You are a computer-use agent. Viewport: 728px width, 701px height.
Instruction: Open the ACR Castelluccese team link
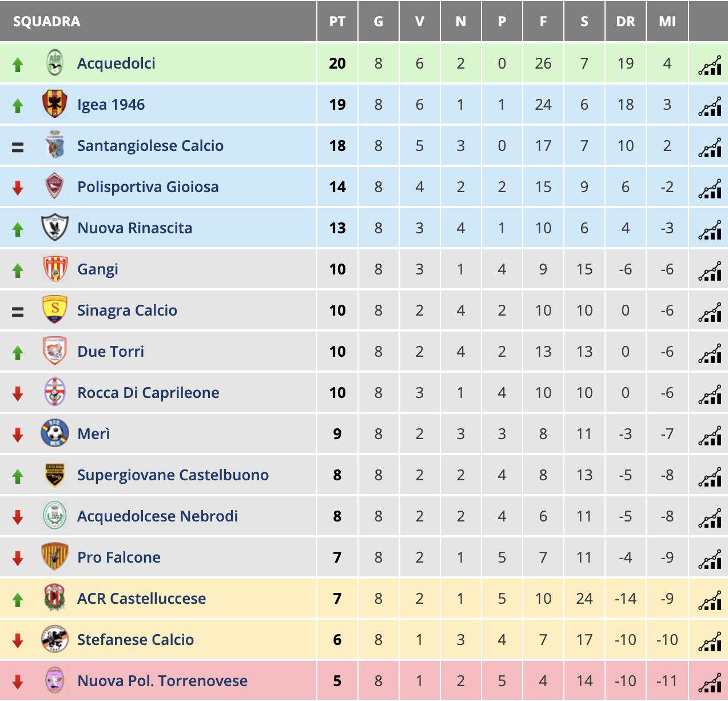click(141, 599)
